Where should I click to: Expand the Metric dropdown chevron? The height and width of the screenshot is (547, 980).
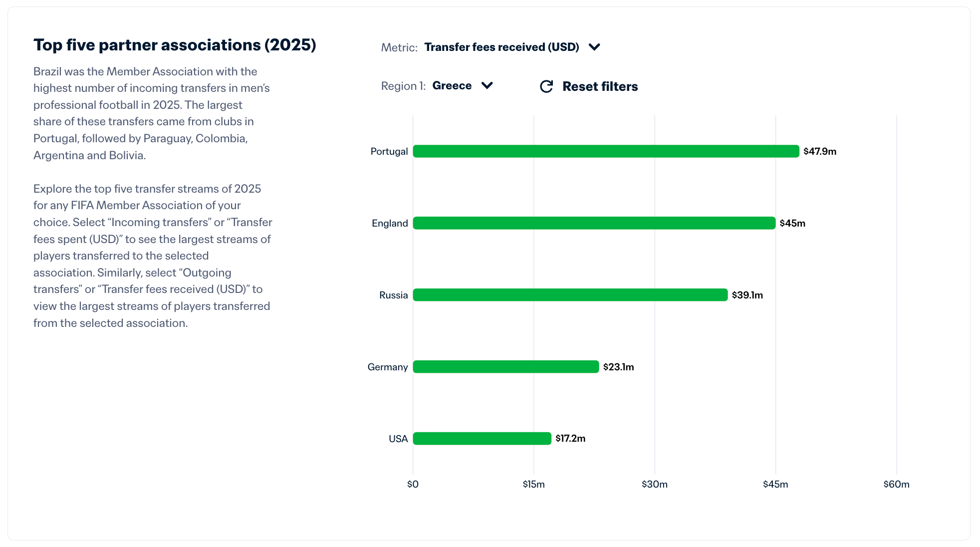[594, 47]
